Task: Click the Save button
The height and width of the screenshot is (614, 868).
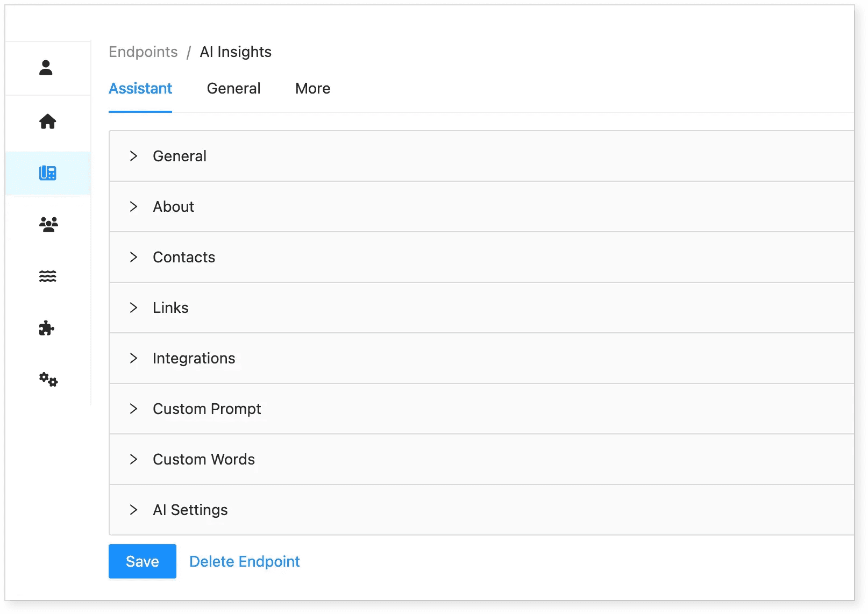Action: 143,561
